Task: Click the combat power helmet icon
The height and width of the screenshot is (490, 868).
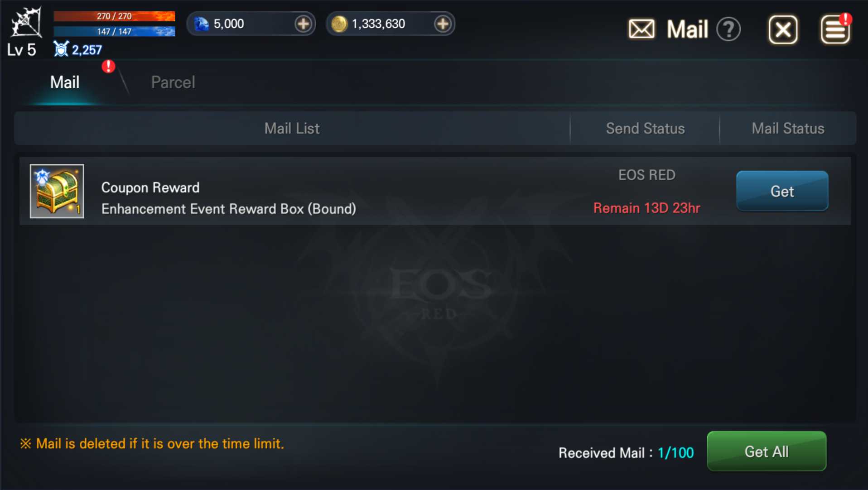Action: (61, 49)
